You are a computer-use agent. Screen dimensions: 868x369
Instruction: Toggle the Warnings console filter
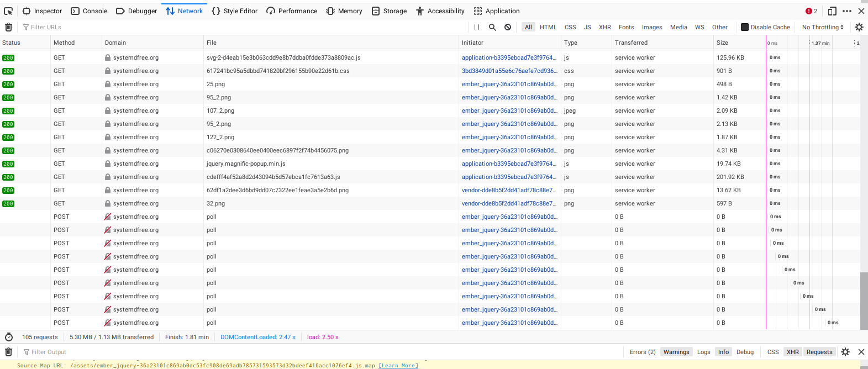[x=676, y=352]
